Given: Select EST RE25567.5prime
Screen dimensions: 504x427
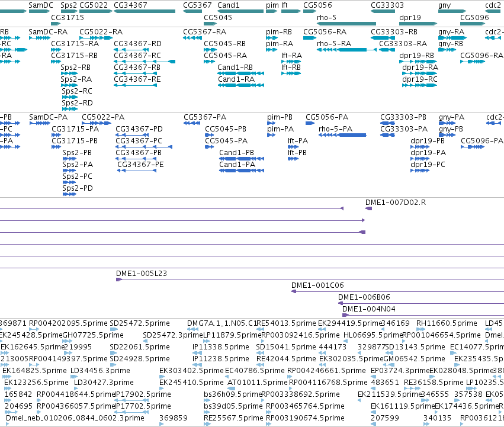Looking at the screenshot, I should click(233, 418).
